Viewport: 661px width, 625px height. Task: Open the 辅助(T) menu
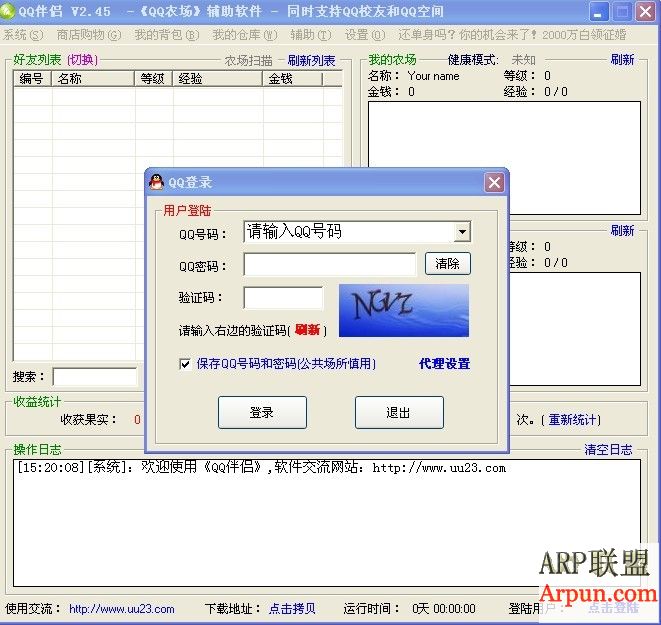[x=311, y=35]
